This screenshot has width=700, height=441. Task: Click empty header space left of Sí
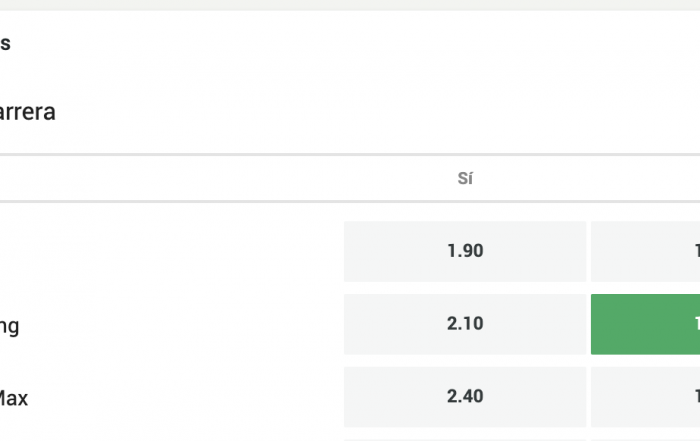[x=223, y=179]
